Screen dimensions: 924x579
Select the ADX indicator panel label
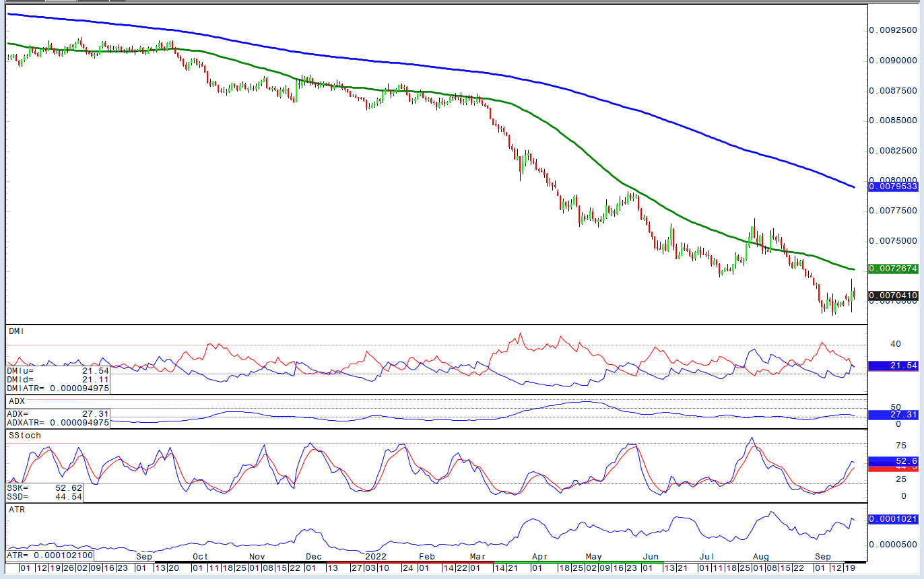pyautogui.click(x=16, y=401)
